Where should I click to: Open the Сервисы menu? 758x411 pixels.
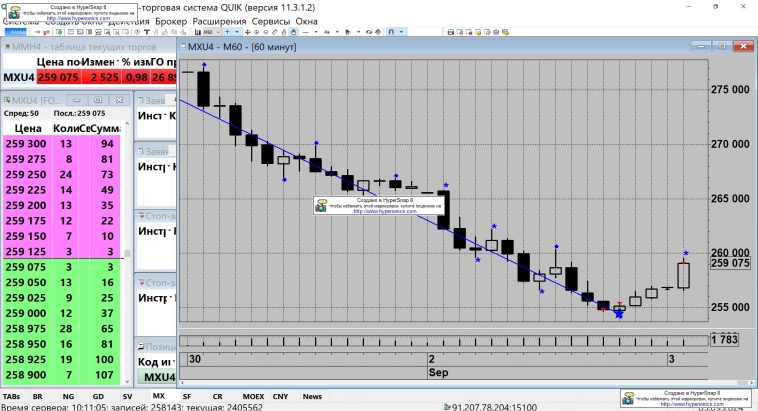coord(271,22)
